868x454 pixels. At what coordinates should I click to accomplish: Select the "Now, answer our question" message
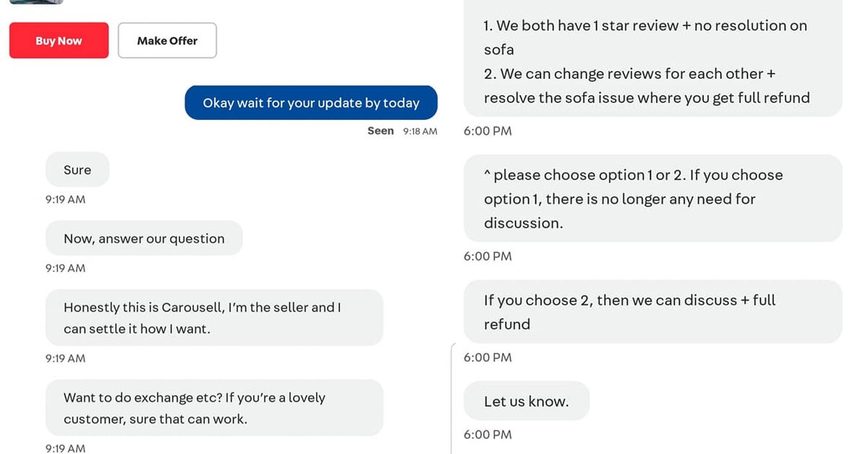point(144,239)
